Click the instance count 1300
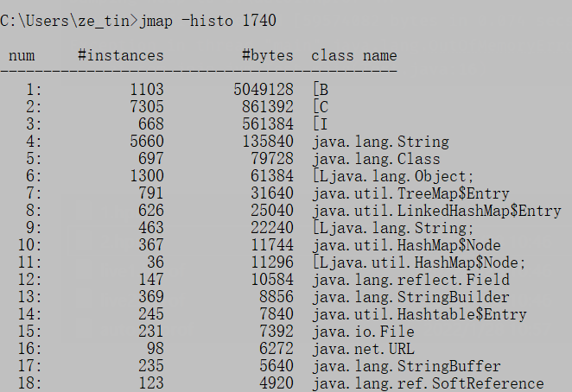This screenshot has height=392, width=572. pos(147,176)
